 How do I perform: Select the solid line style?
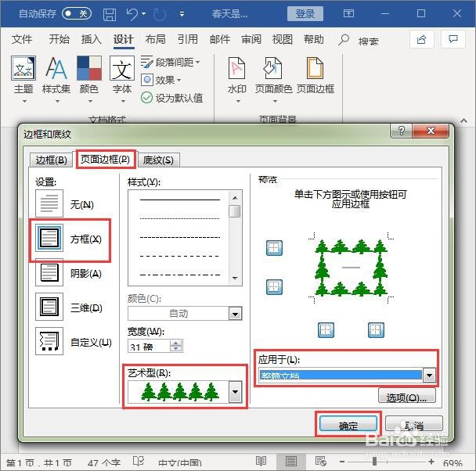coord(180,200)
